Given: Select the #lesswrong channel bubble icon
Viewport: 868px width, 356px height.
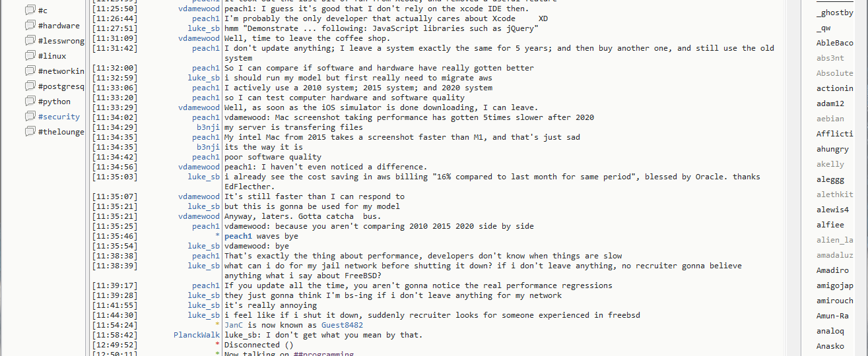Looking at the screenshot, I should [30, 41].
